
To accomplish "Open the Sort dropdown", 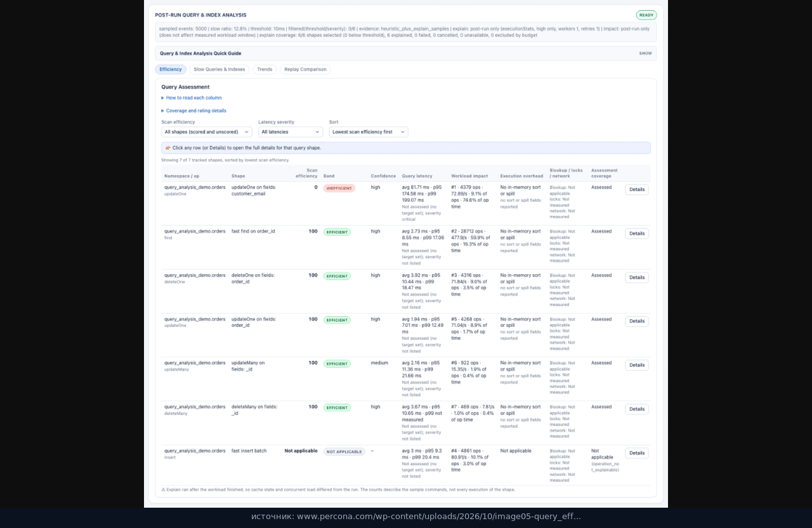I will (369, 132).
